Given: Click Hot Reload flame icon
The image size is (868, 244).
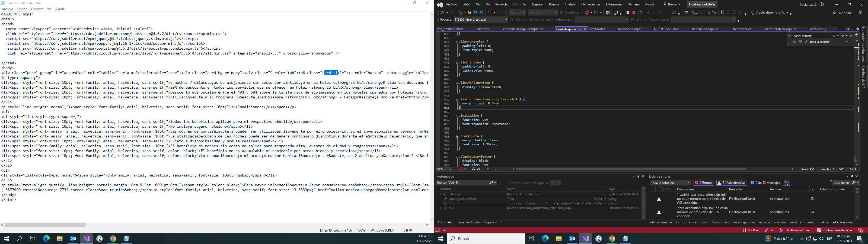Looking at the screenshot, I should point(587,12).
